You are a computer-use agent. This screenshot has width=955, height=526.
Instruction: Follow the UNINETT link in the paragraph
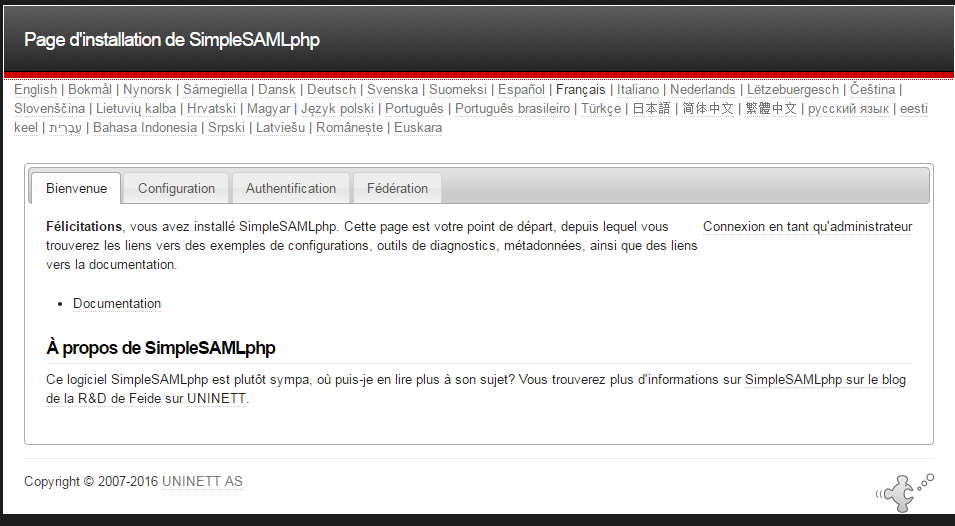point(216,399)
